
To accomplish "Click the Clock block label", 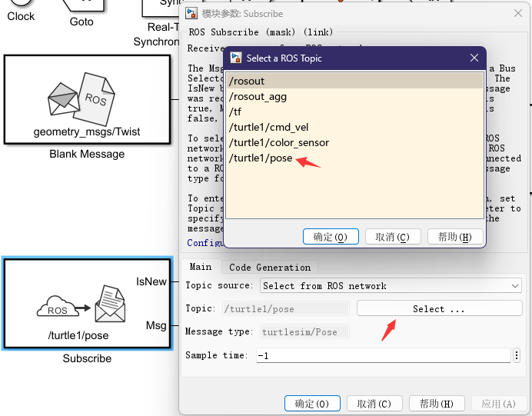I will tap(21, 16).
